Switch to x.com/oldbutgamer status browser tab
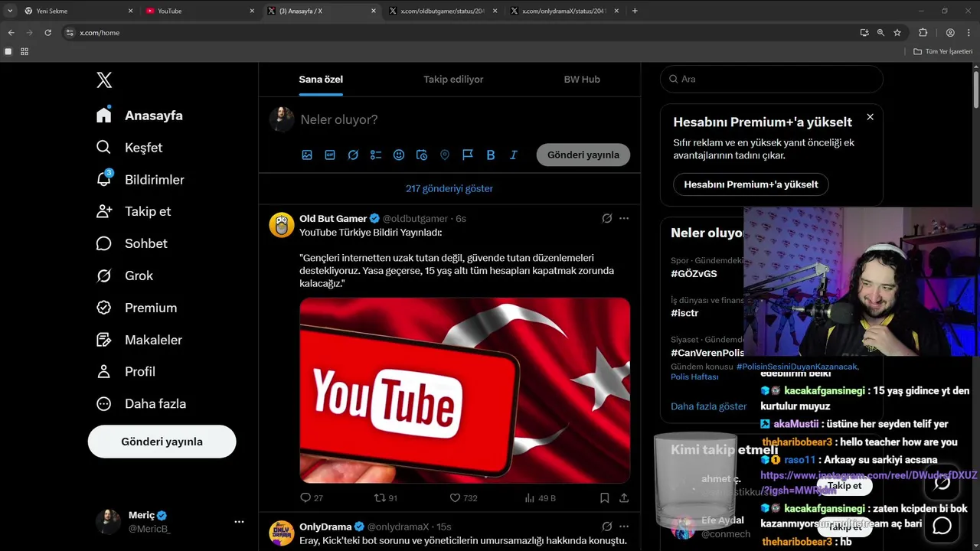The height and width of the screenshot is (551, 980). click(443, 11)
